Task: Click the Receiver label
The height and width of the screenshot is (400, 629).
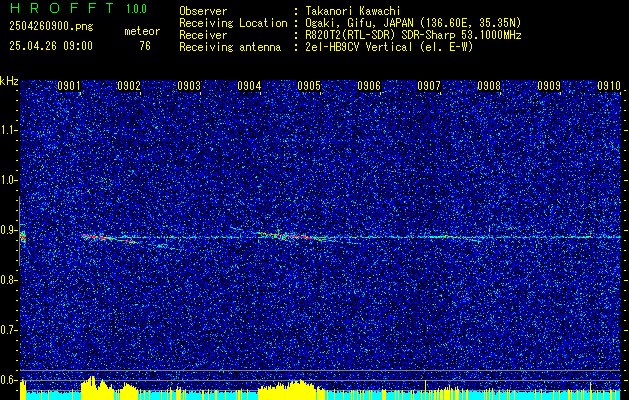Action: pos(203,35)
